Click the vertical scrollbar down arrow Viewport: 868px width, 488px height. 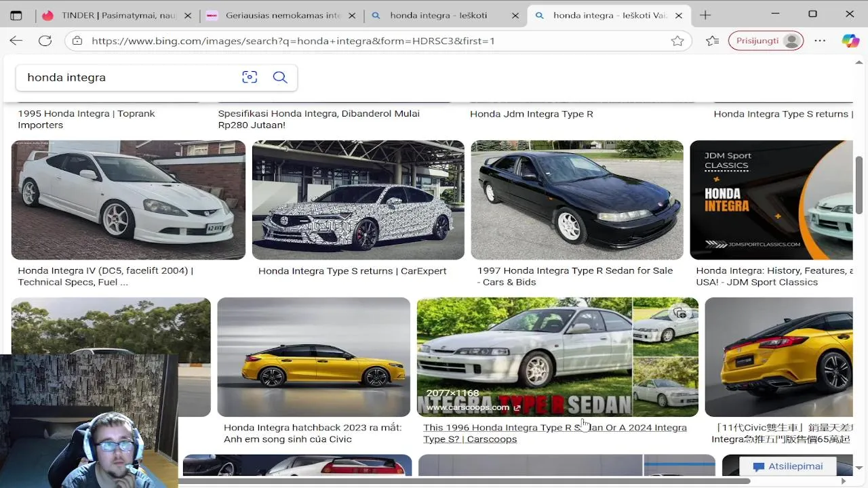[859, 468]
